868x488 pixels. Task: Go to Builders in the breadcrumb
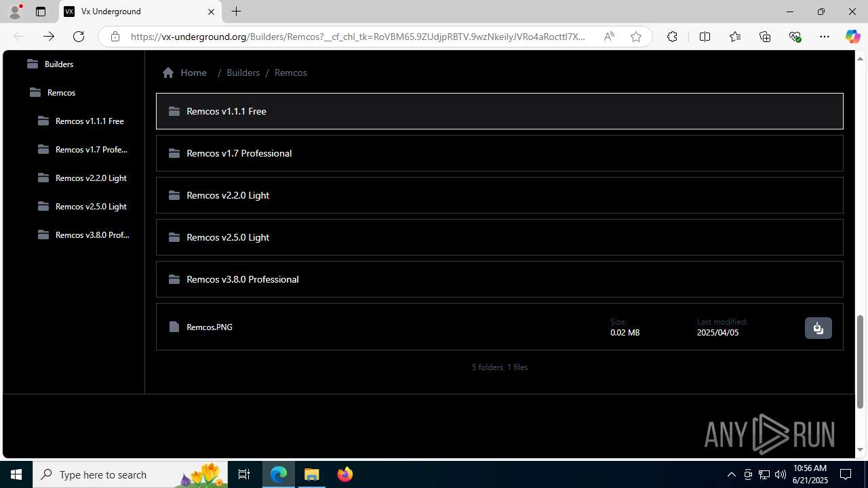[x=243, y=73]
